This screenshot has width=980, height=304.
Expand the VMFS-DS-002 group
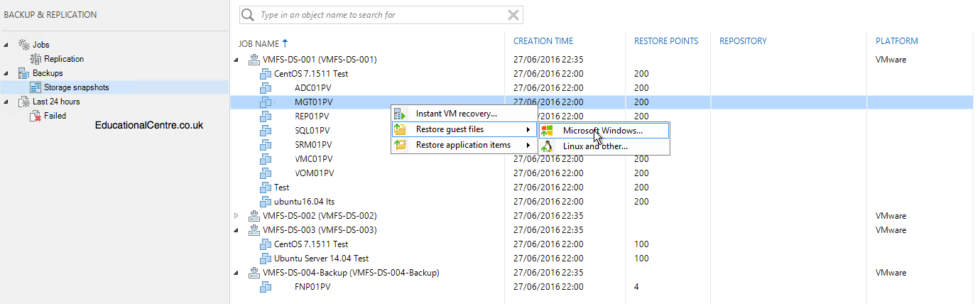237,216
